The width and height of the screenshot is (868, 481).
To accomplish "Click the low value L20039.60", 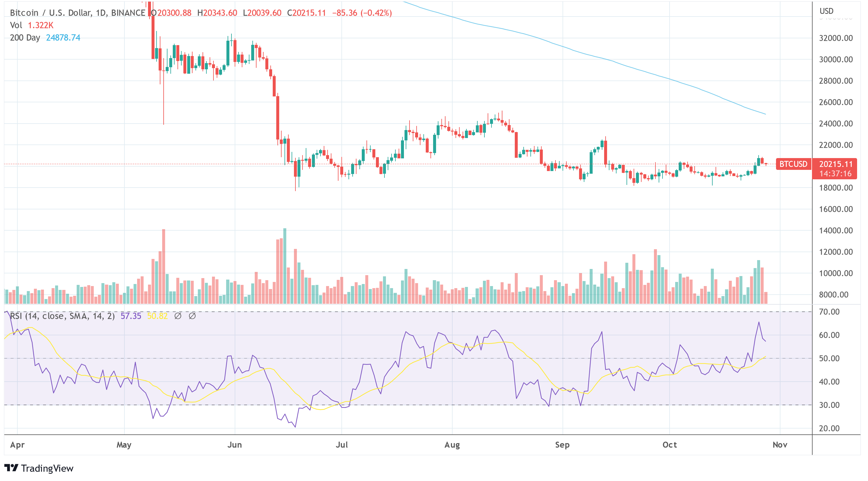I will tap(262, 13).
